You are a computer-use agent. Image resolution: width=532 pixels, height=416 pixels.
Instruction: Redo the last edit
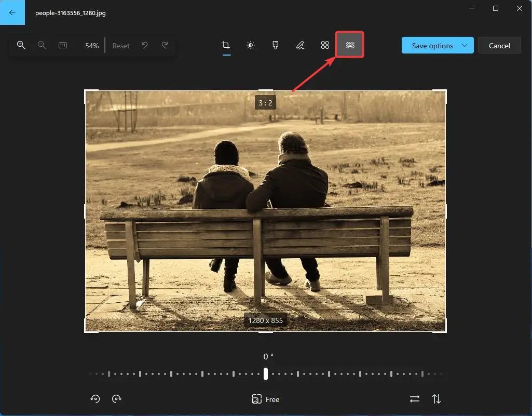(165, 45)
